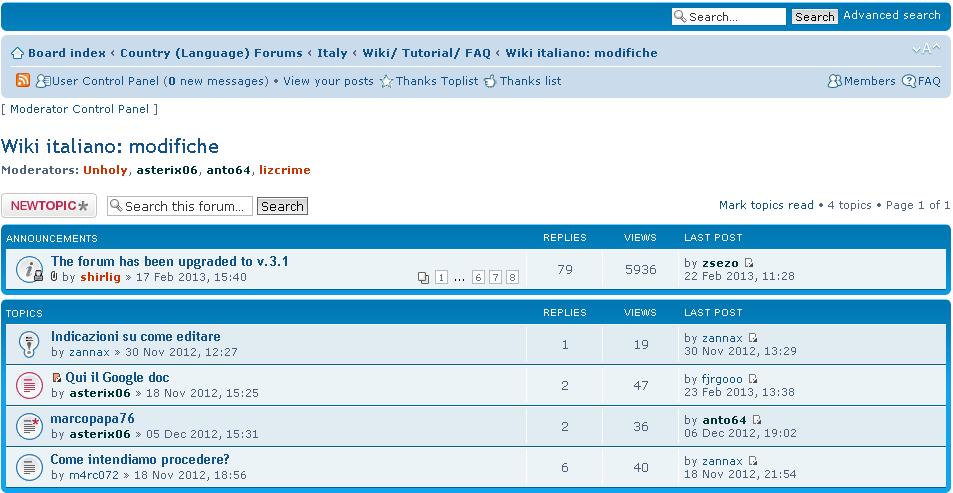This screenshot has height=493, width=953.
Task: Click the Search this forum input field
Action: point(180,206)
